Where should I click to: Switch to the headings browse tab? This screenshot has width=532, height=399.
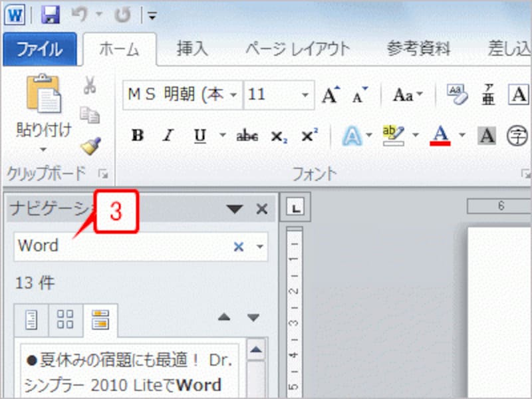[x=31, y=320]
